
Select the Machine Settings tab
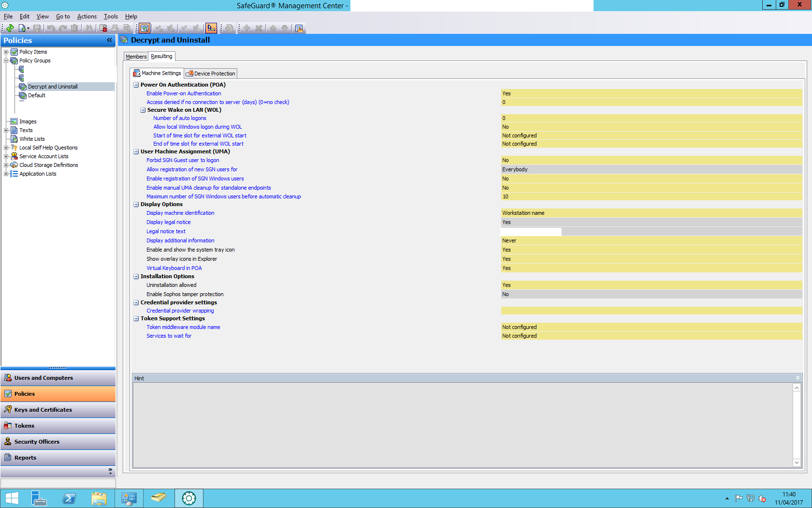pyautogui.click(x=158, y=73)
